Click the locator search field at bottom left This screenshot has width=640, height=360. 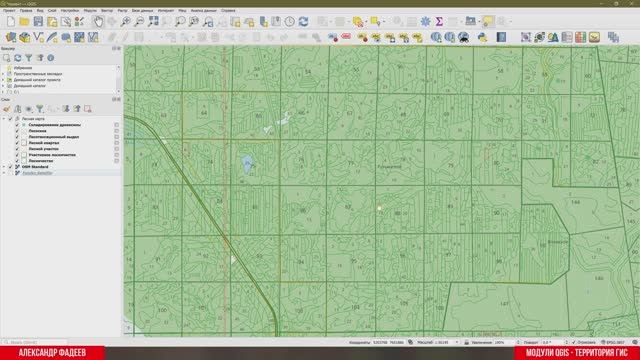pos(35,342)
